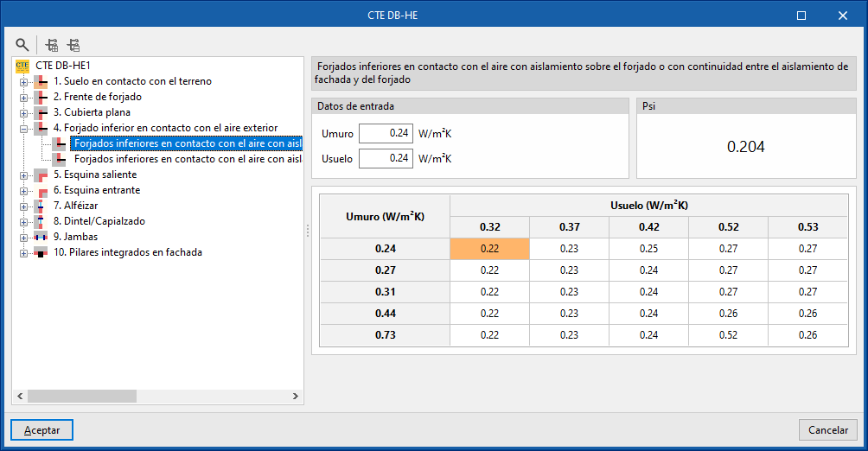The image size is (868, 451).
Task: Select the Alféizar thermal bridge icon
Action: pos(41,206)
